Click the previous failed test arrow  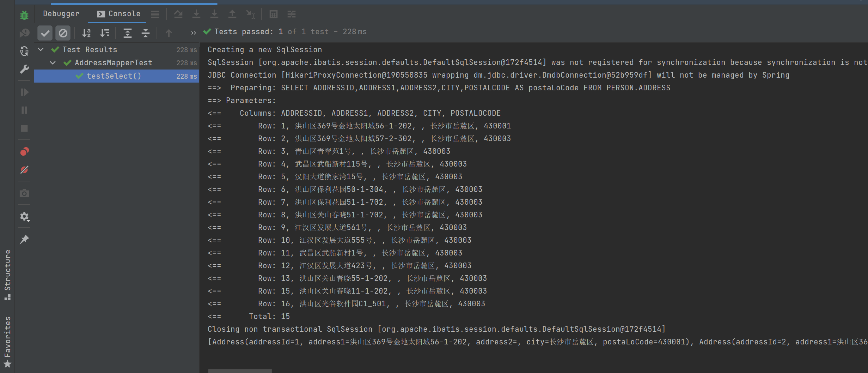click(169, 33)
